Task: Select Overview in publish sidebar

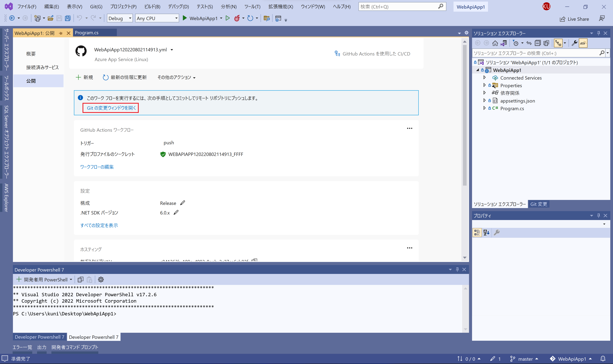Action: tap(31, 54)
